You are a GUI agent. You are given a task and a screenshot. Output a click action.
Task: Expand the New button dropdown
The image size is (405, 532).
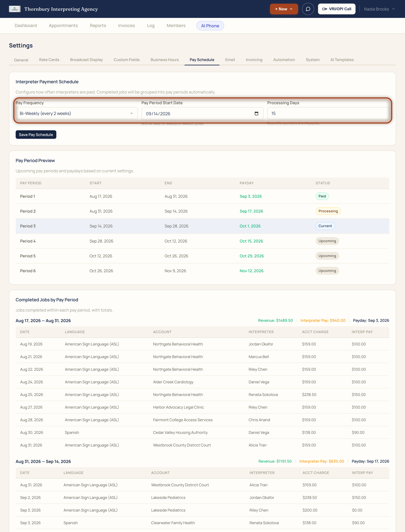pyautogui.click(x=284, y=9)
